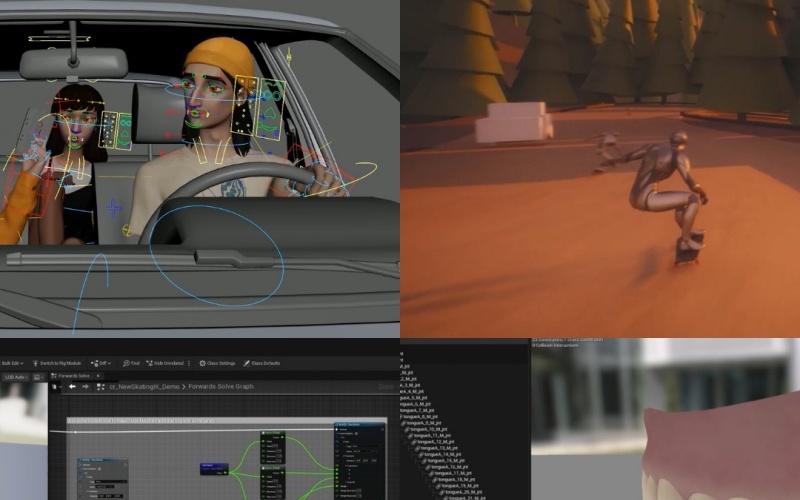Select the tongueA_11_M_jnt bone
Screen dimensions: 800x500
point(431,435)
